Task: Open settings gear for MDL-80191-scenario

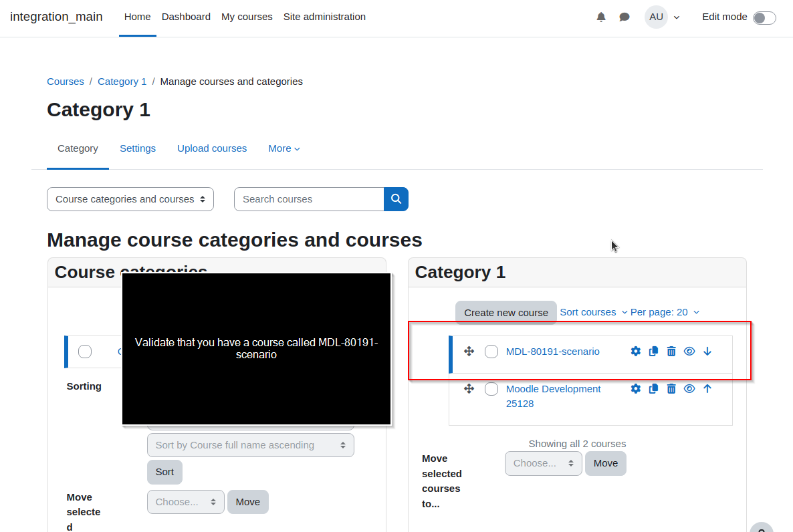Action: tap(636, 352)
